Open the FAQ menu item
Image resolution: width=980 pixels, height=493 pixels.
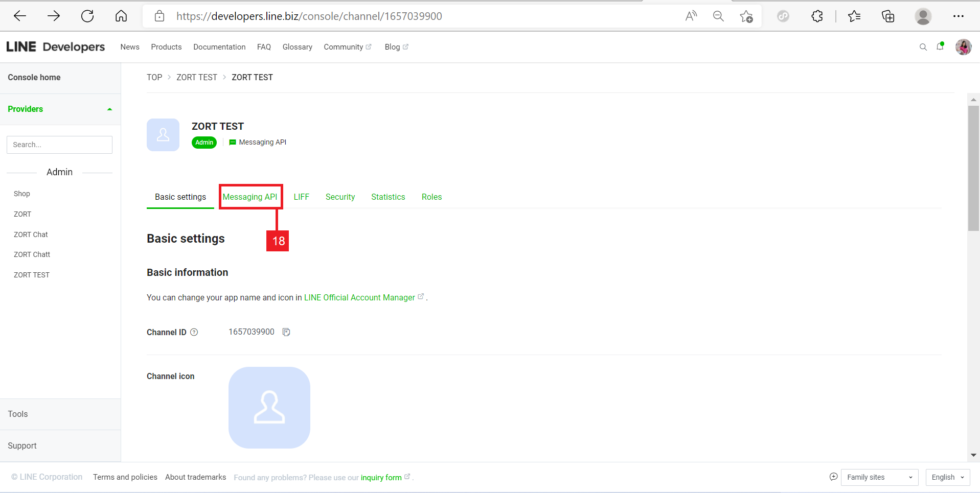[264, 47]
